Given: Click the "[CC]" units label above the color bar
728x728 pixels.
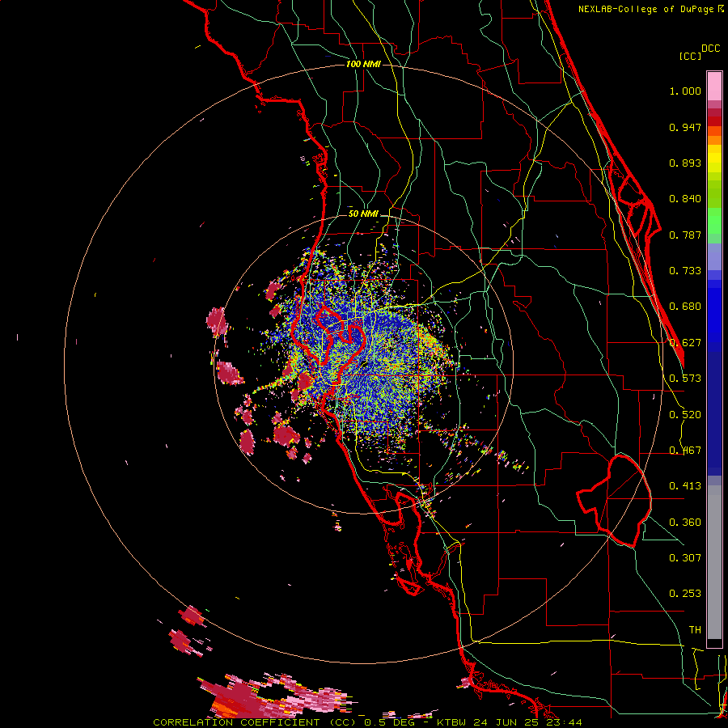Looking at the screenshot, I should click(690, 56).
